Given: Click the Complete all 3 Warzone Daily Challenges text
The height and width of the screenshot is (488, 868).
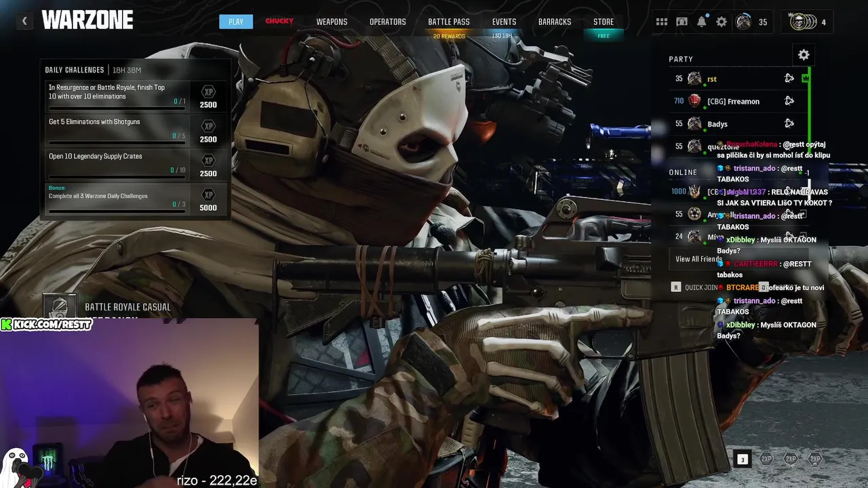Looking at the screenshot, I should click(98, 196).
